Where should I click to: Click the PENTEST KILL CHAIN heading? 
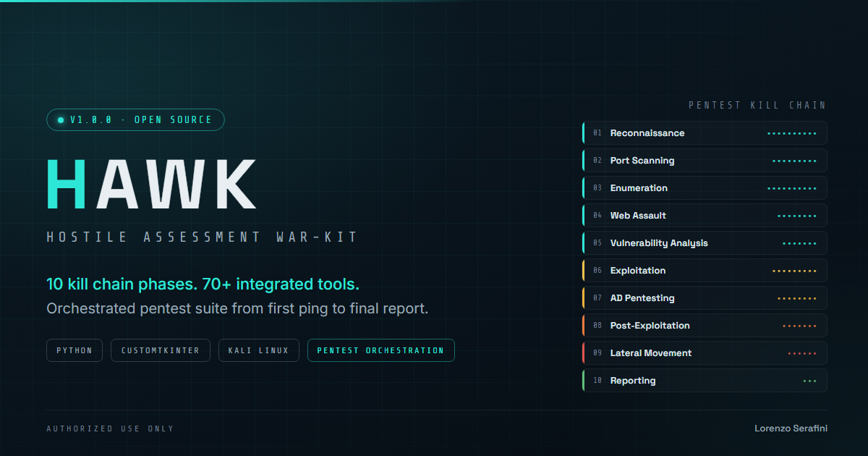[x=757, y=105]
